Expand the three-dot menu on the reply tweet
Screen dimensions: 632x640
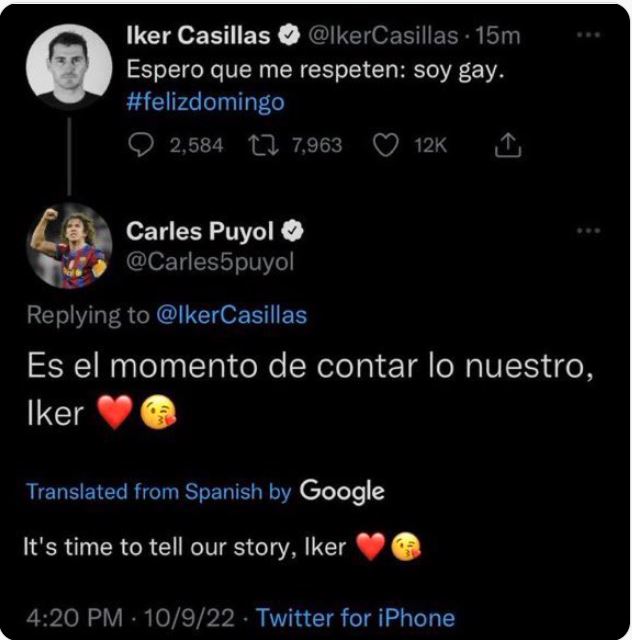tap(591, 230)
